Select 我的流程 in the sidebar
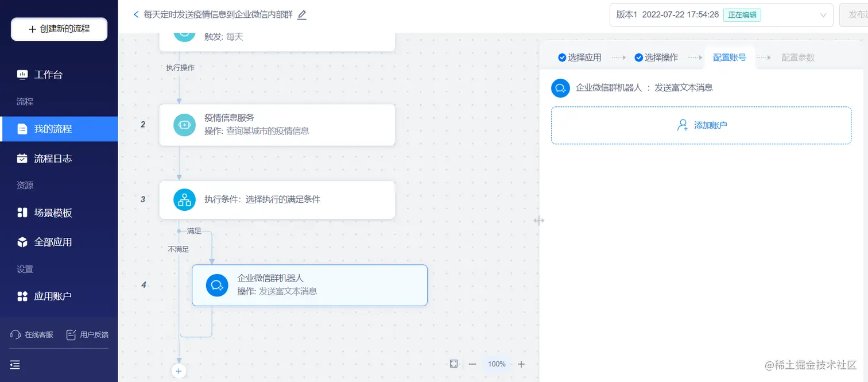Screen dimensions: 868x382 (x=59, y=129)
